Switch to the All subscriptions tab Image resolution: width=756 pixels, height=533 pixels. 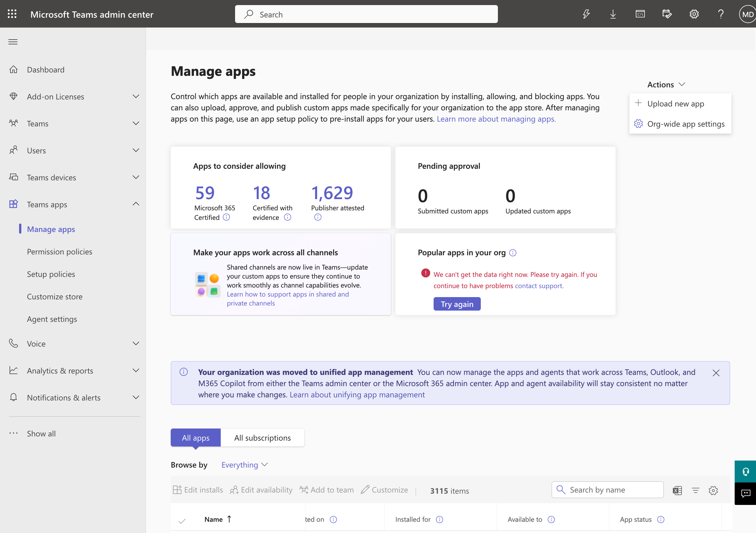262,438
